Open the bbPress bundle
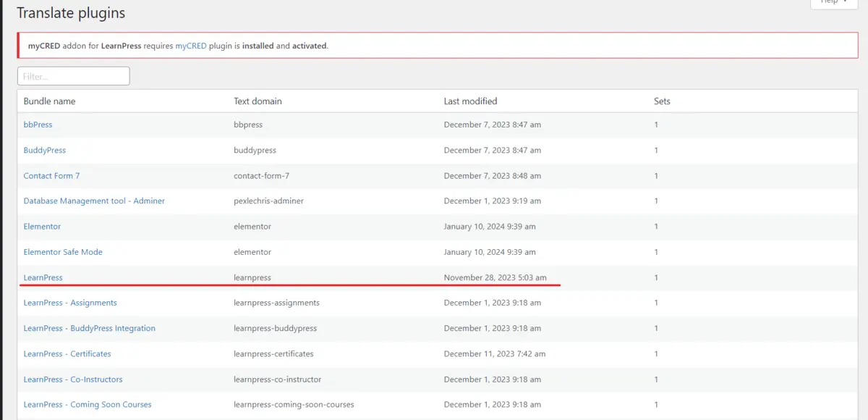 pyautogui.click(x=38, y=125)
